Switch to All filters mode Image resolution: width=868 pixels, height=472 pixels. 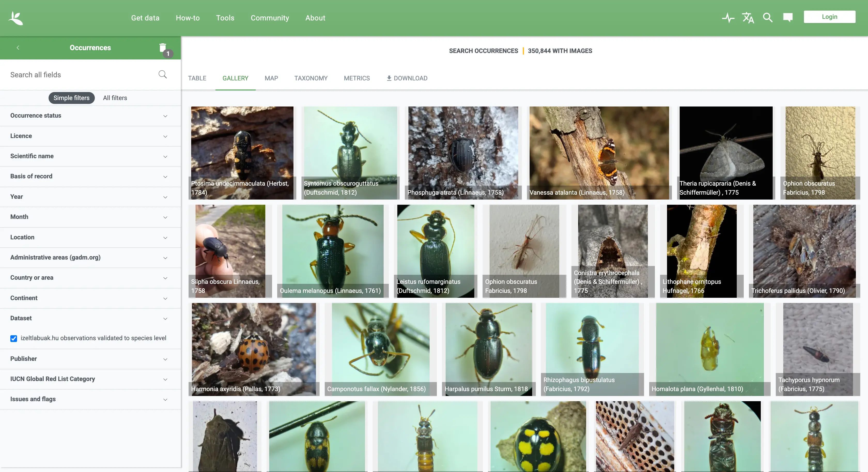click(115, 98)
